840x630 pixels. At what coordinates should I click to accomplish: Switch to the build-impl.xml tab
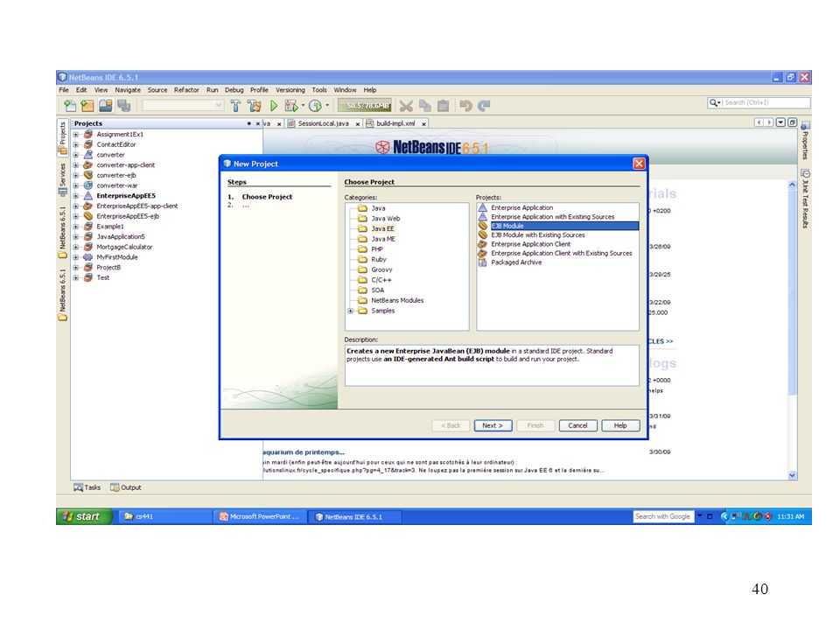click(395, 123)
